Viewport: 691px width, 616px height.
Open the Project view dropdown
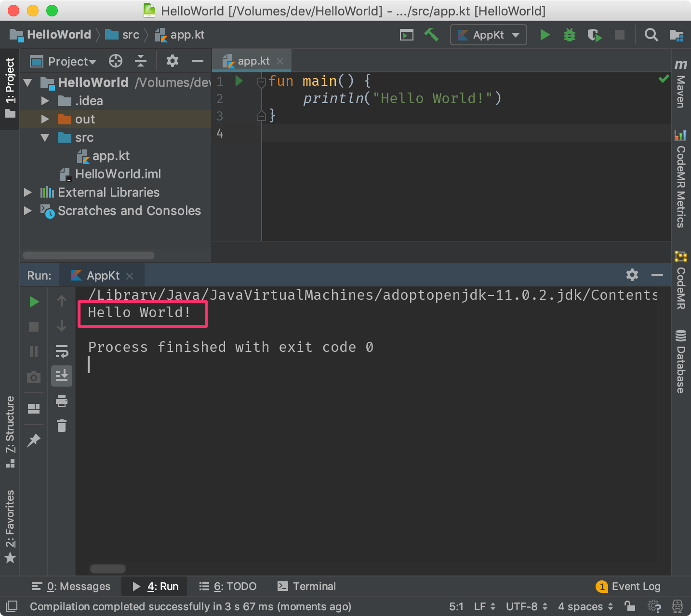pyautogui.click(x=72, y=61)
